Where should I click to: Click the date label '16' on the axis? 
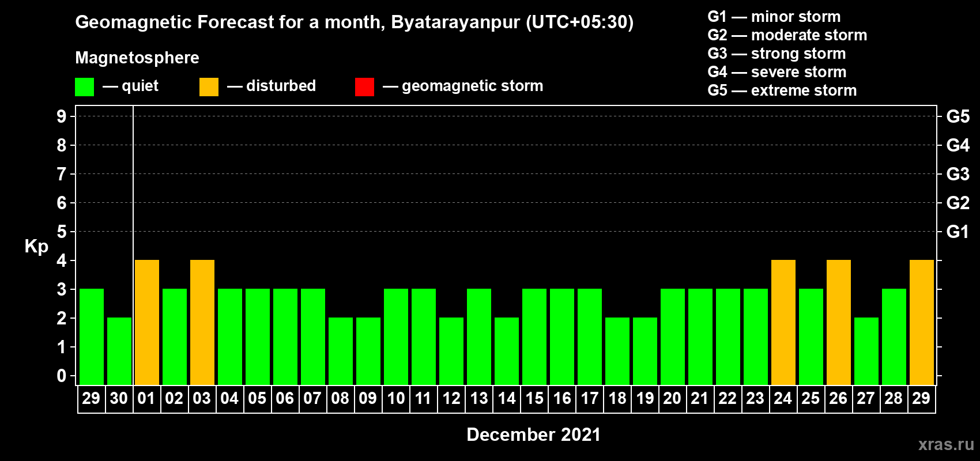pos(562,398)
